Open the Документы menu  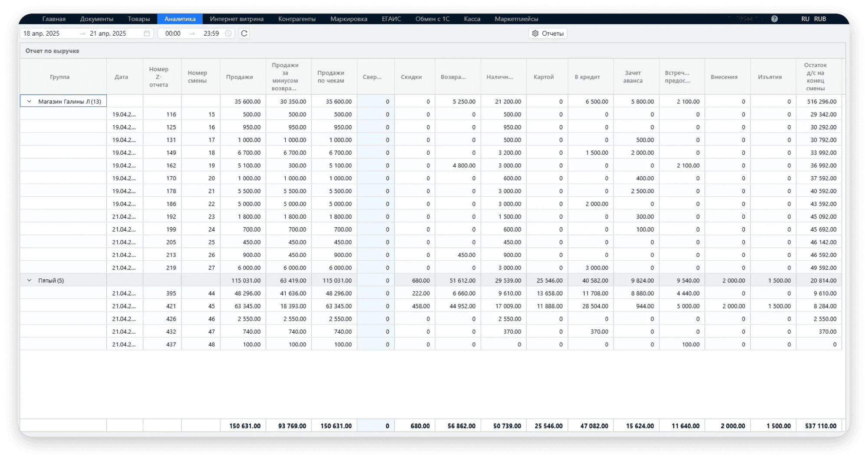[96, 19]
